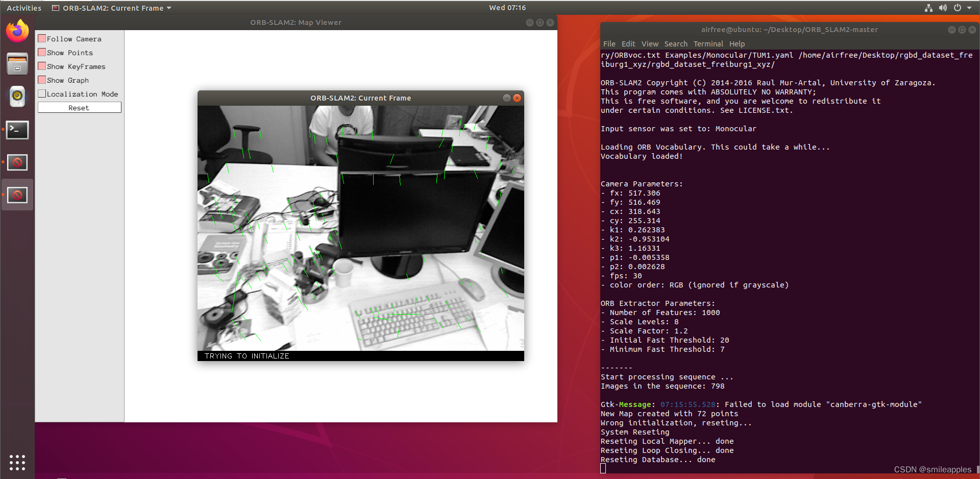Viewport: 980px width, 479px height.
Task: Open the Rhythmbox speaker icon in the dock
Action: click(17, 97)
